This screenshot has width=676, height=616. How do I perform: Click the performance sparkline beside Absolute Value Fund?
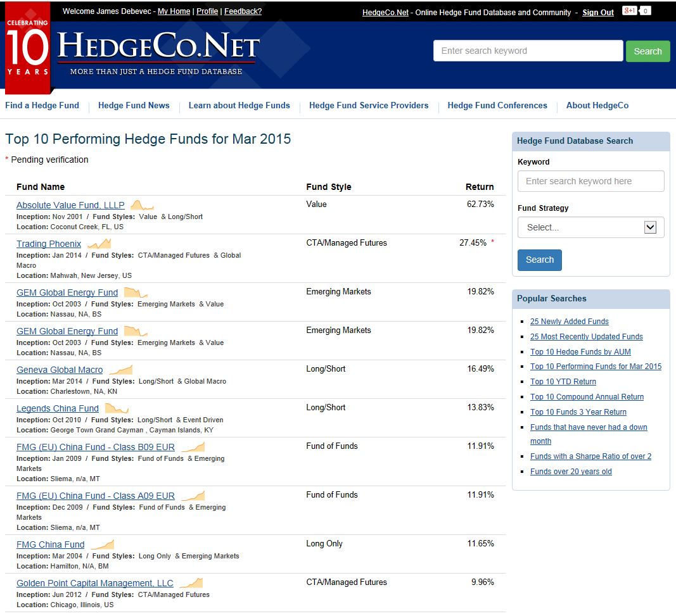142,204
